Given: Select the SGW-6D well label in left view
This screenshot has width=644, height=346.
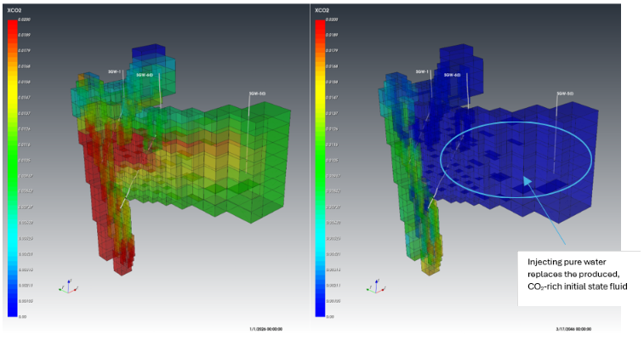Looking at the screenshot, I should pos(144,75).
